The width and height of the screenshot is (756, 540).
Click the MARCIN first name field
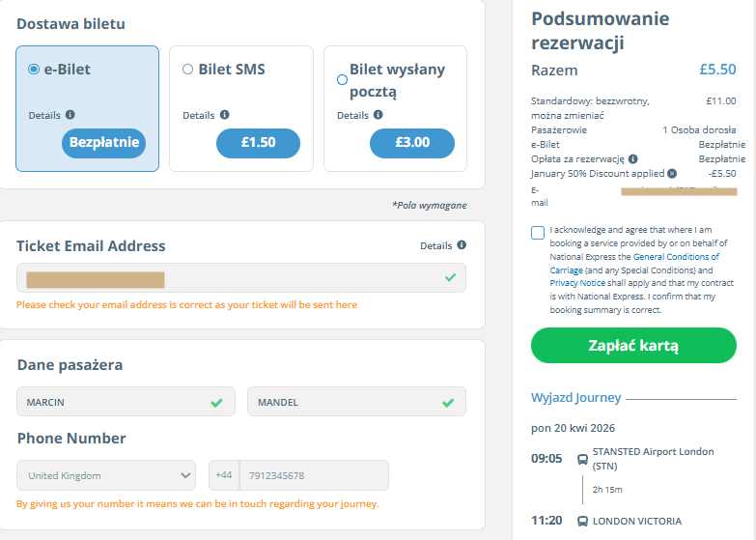click(x=126, y=402)
